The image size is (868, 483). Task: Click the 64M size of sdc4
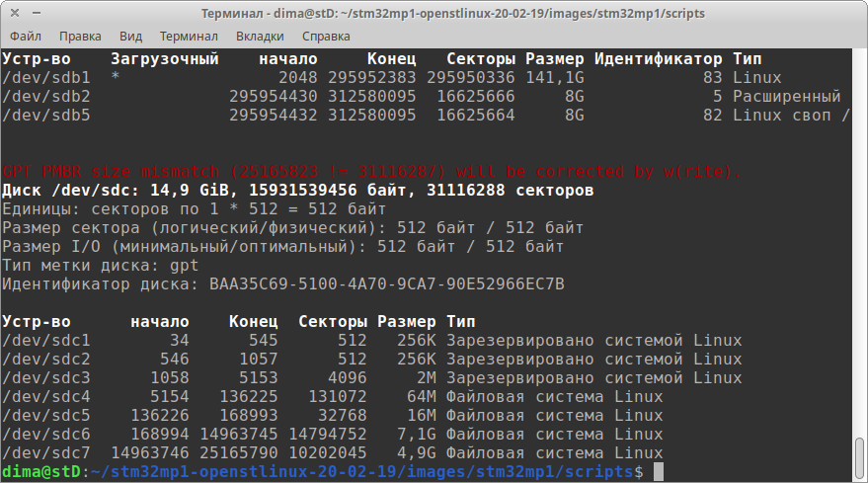tap(422, 397)
